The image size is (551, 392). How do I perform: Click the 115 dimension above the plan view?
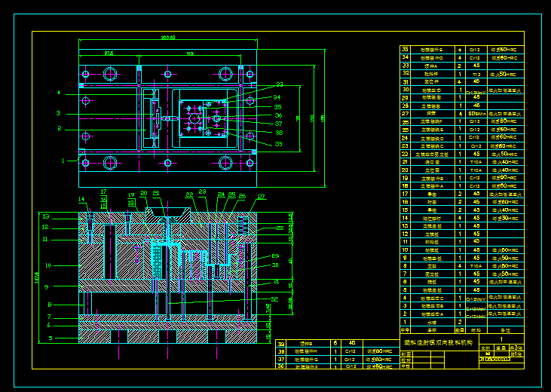[x=190, y=54]
